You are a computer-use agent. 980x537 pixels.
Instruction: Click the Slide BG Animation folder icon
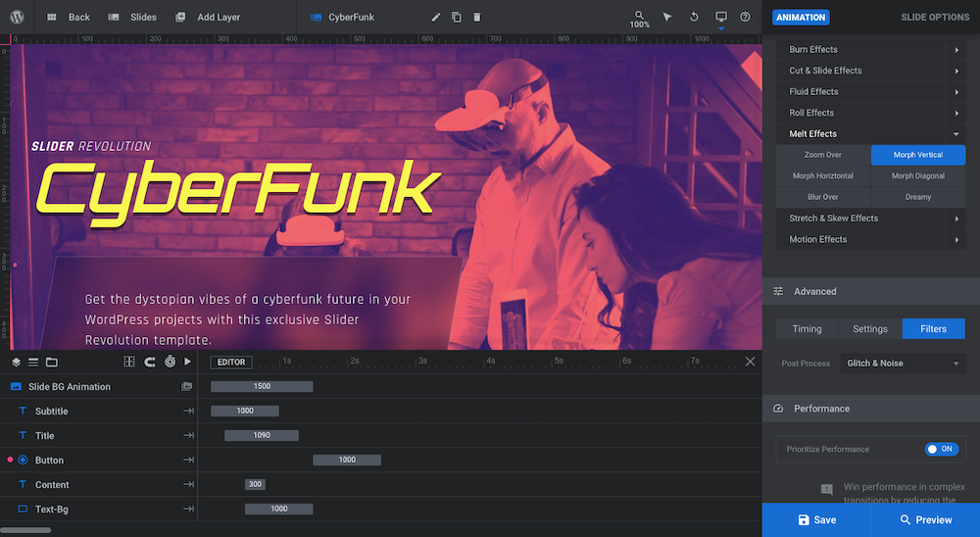click(x=186, y=386)
